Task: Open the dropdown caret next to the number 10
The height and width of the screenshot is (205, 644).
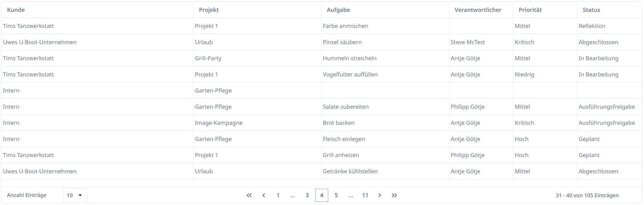Action: point(80,195)
